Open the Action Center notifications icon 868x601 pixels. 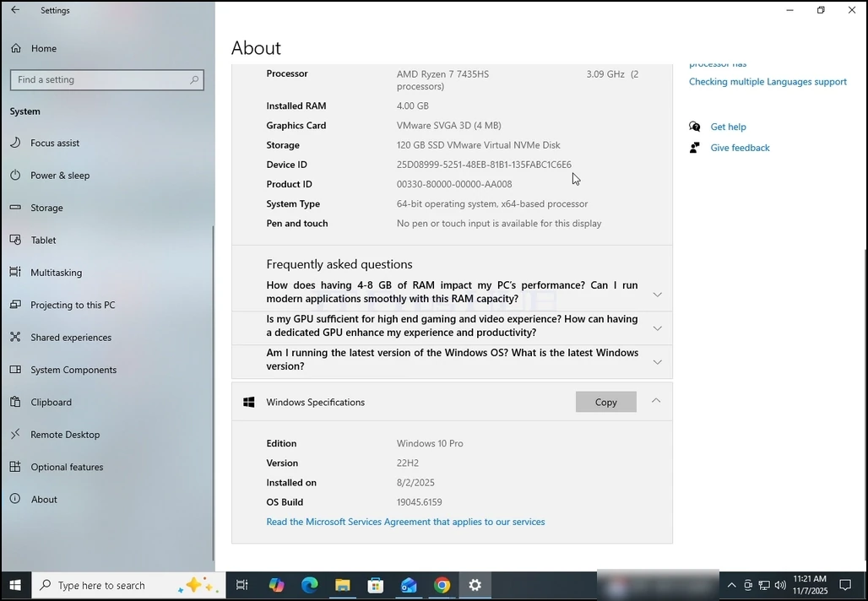845,586
